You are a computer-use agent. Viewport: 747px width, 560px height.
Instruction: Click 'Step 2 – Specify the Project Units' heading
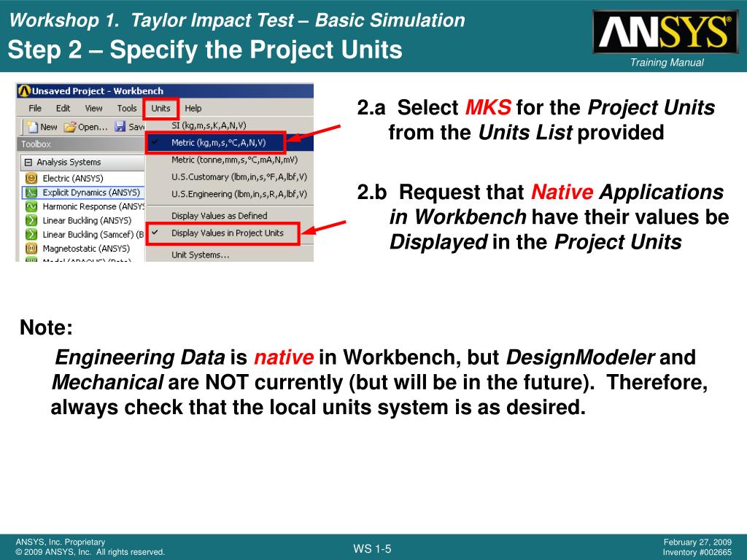[205, 50]
